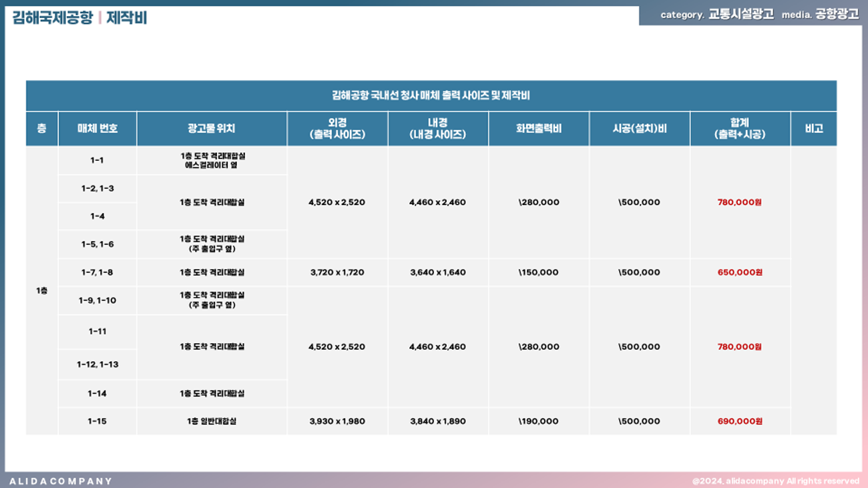The height and width of the screenshot is (488, 868).
Task: Select the 화면출력비 column header
Action: pyautogui.click(x=539, y=128)
